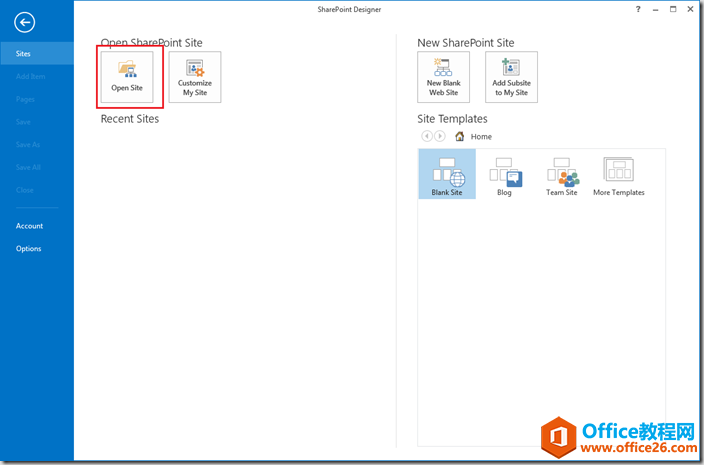
Task: Pick the Blank Site template
Action: coord(447,174)
